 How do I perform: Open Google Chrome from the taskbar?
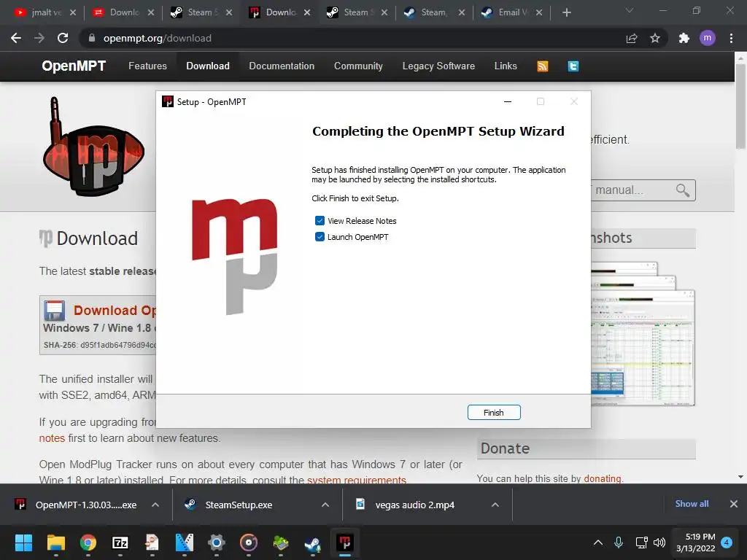[x=88, y=542]
